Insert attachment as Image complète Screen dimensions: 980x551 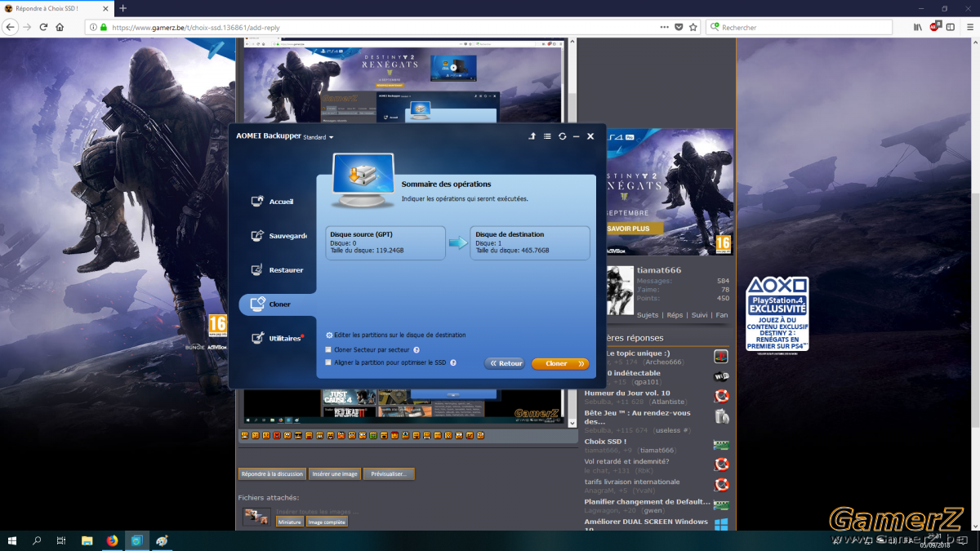point(327,522)
